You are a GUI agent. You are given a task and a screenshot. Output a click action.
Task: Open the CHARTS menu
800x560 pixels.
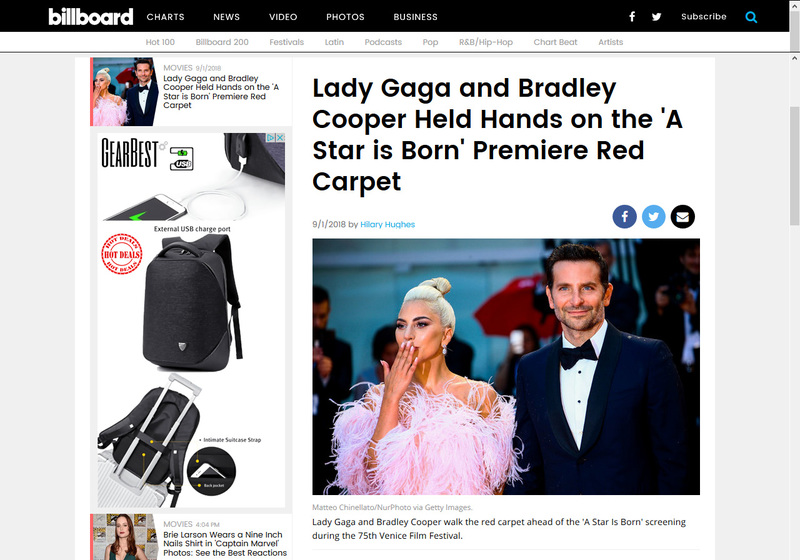coord(165,17)
